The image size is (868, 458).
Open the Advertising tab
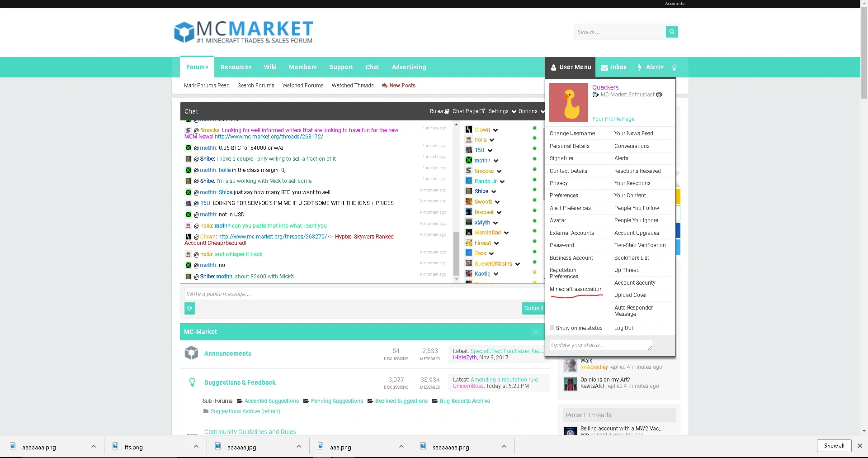coord(409,67)
